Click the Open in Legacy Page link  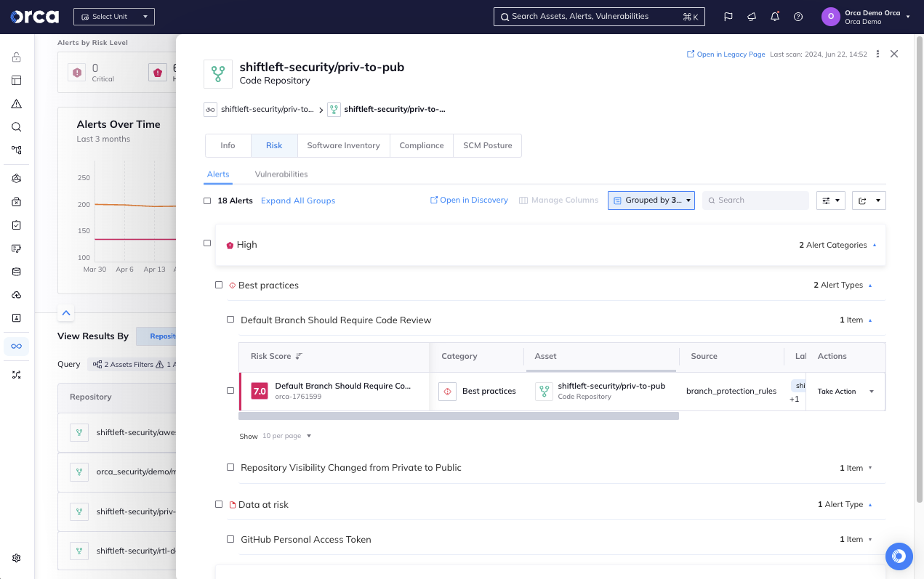click(726, 54)
